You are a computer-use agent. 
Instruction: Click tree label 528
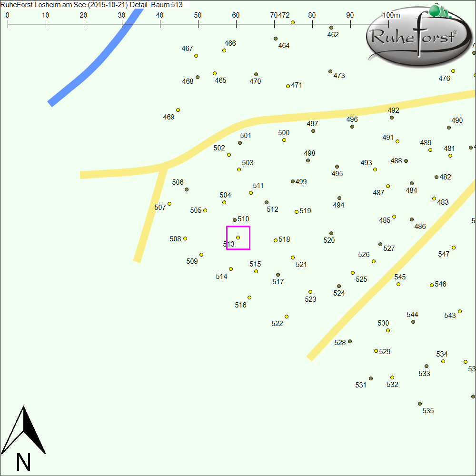(x=340, y=343)
